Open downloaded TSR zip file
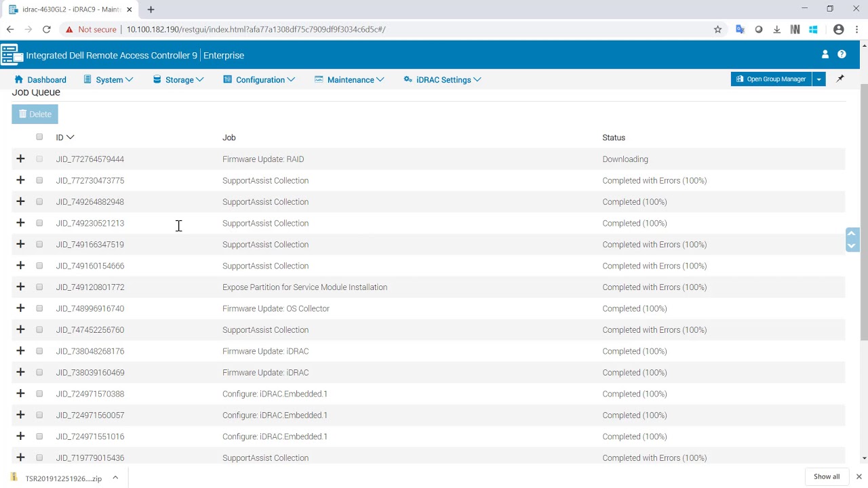868x488 pixels. pyautogui.click(x=63, y=479)
